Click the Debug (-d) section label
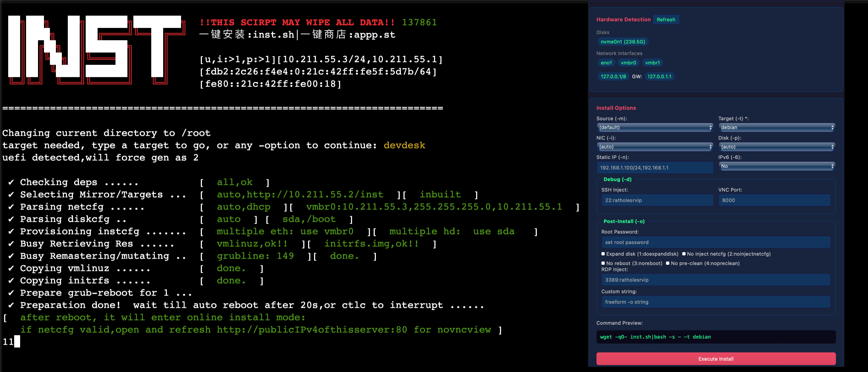This screenshot has height=372, width=868. [x=617, y=179]
